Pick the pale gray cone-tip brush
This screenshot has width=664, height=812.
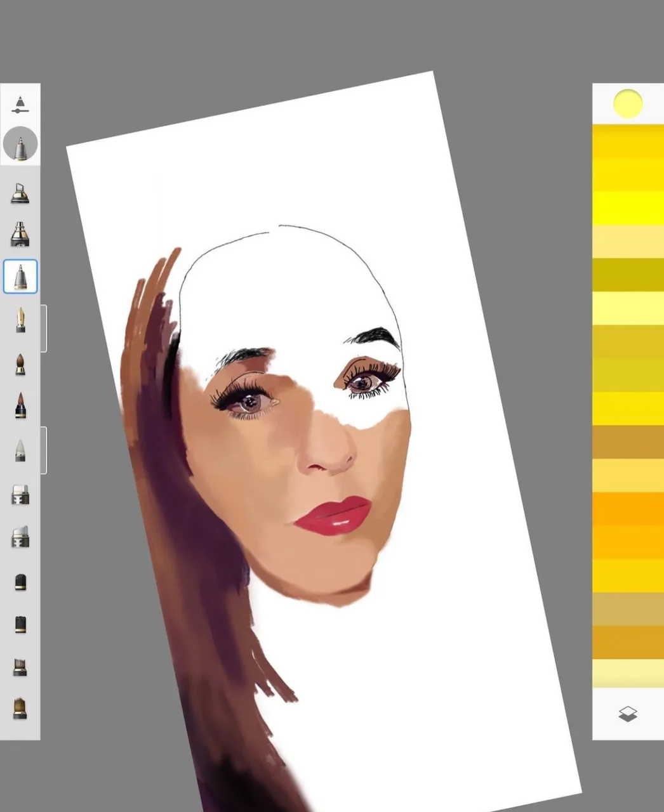click(x=20, y=450)
